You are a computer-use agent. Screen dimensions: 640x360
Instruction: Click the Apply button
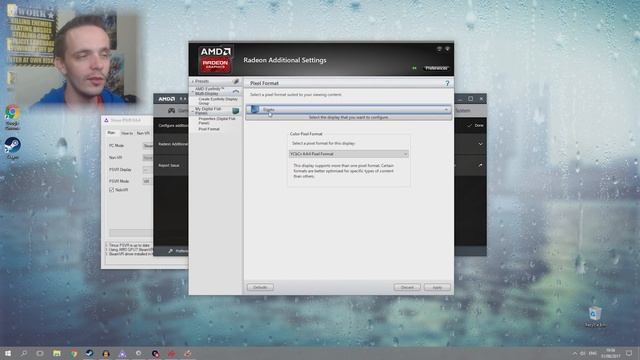click(x=437, y=287)
